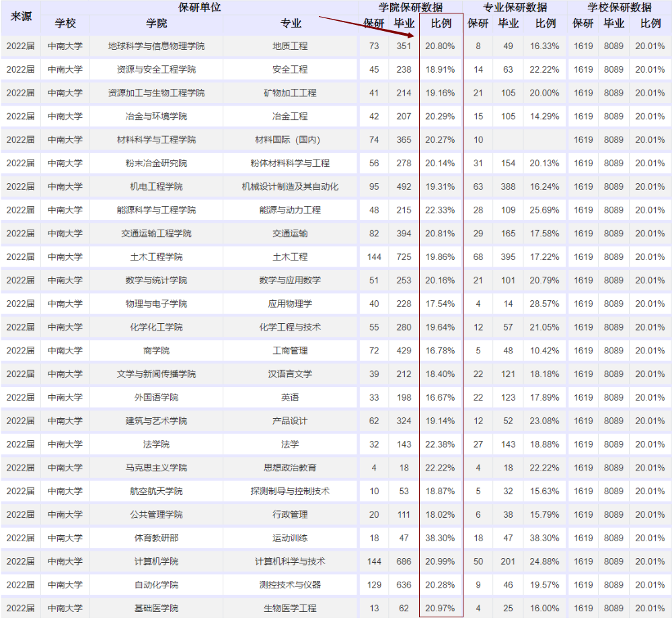The width and height of the screenshot is (672, 620).
Task: Select the 公共管理学院 cell
Action: click(x=157, y=514)
